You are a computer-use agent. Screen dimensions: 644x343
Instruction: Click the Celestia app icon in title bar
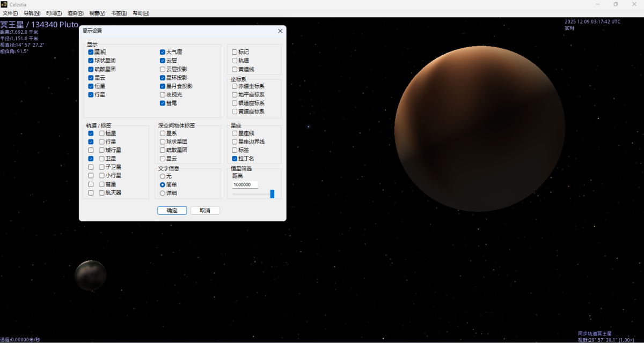coord(4,4)
